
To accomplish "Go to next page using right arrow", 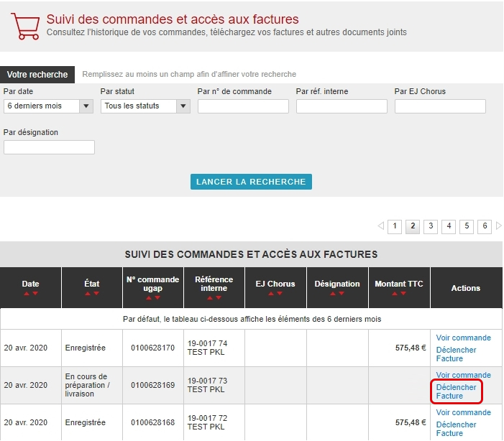I will tap(499, 226).
